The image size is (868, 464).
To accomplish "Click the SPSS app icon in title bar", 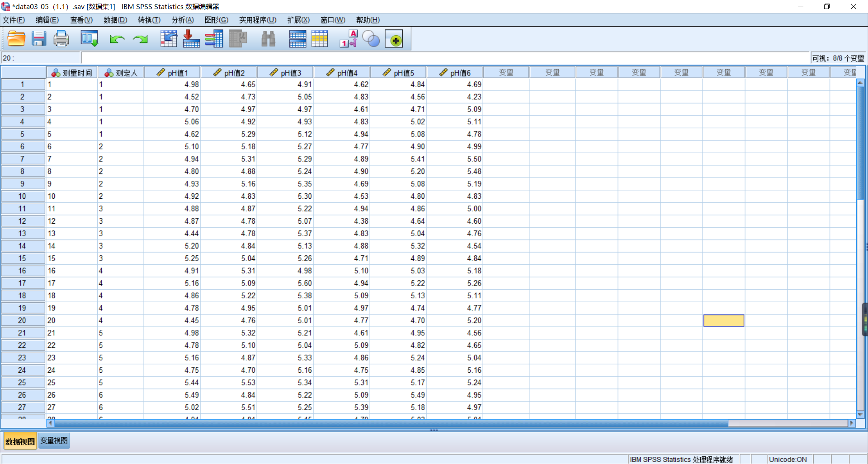I will pos(5,6).
